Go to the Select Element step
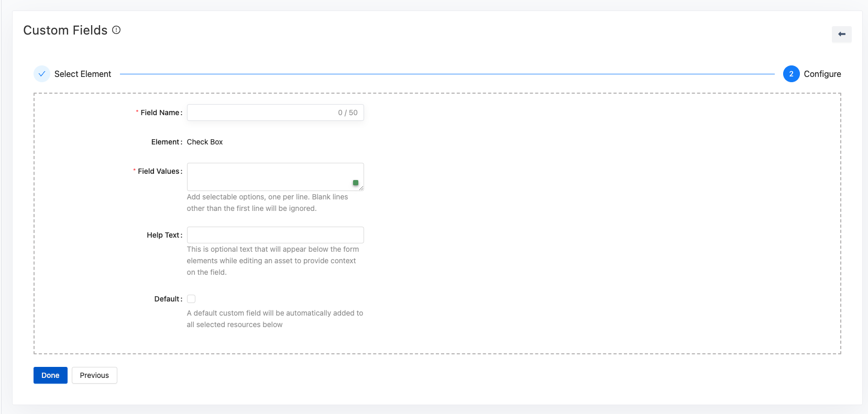The height and width of the screenshot is (414, 868). point(83,74)
